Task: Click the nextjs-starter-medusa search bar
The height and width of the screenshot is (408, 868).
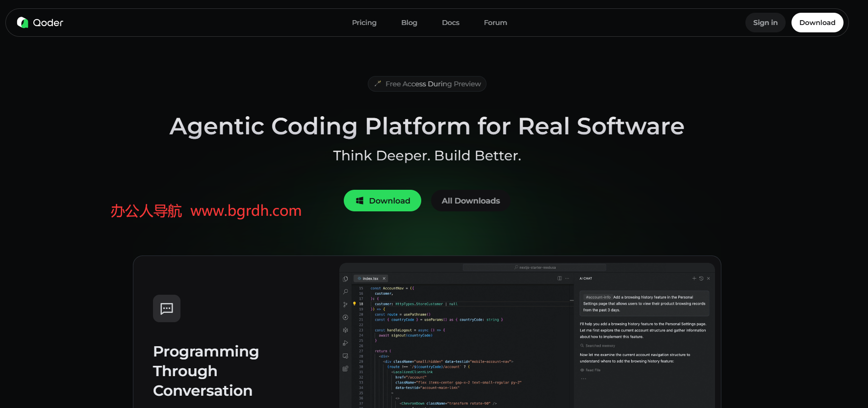Action: (535, 267)
